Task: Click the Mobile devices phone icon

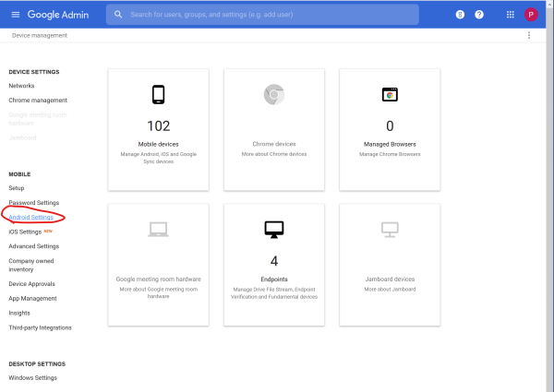Action: [158, 94]
